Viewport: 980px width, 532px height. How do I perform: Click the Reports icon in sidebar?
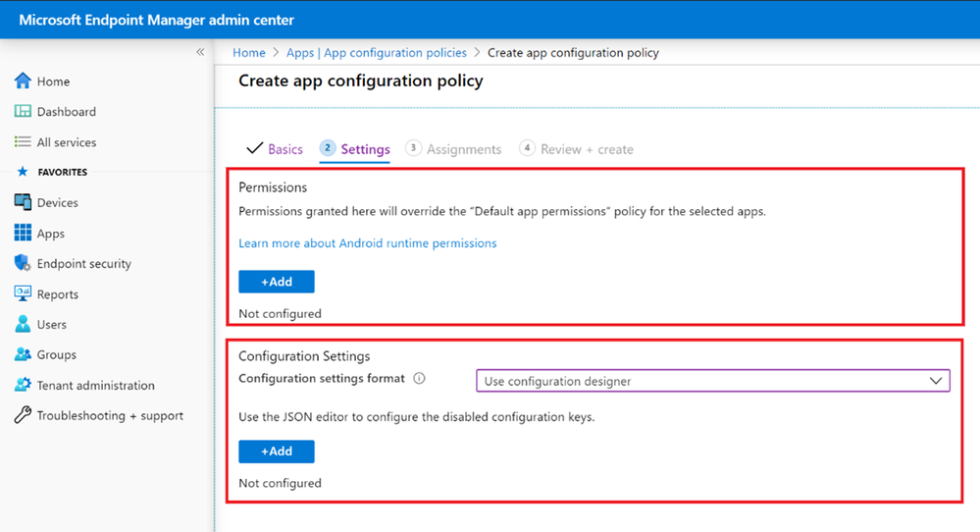[23, 293]
